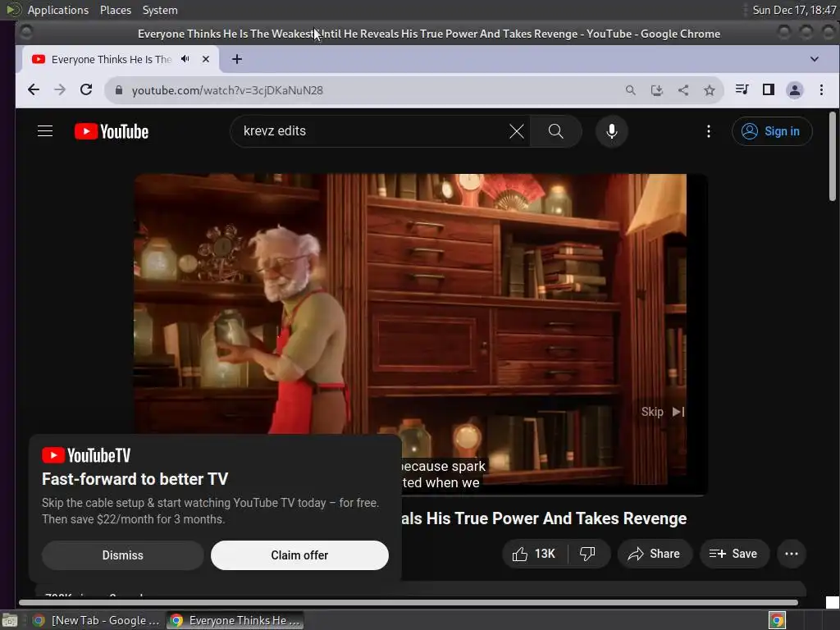Open the Applications menu
Viewport: 840px width, 630px height.
58,10
